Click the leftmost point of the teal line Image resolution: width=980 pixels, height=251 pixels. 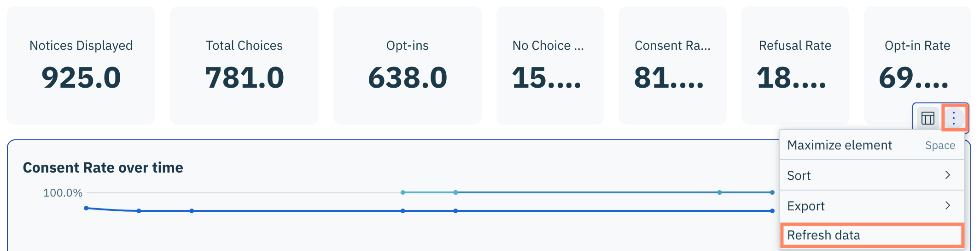click(x=403, y=192)
